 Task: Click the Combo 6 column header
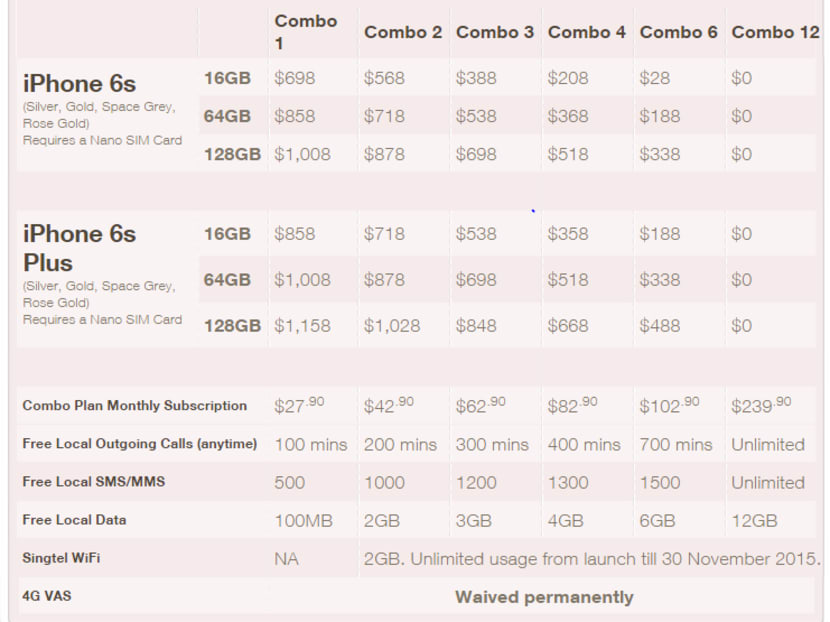coord(678,32)
